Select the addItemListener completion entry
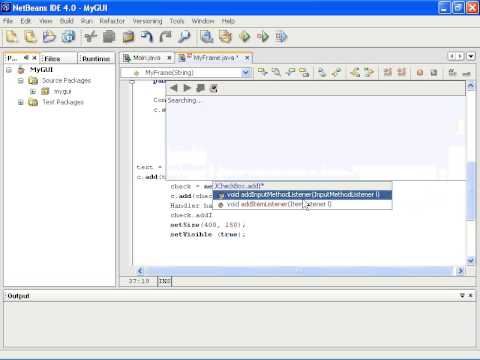480x360 pixels. tap(302, 204)
